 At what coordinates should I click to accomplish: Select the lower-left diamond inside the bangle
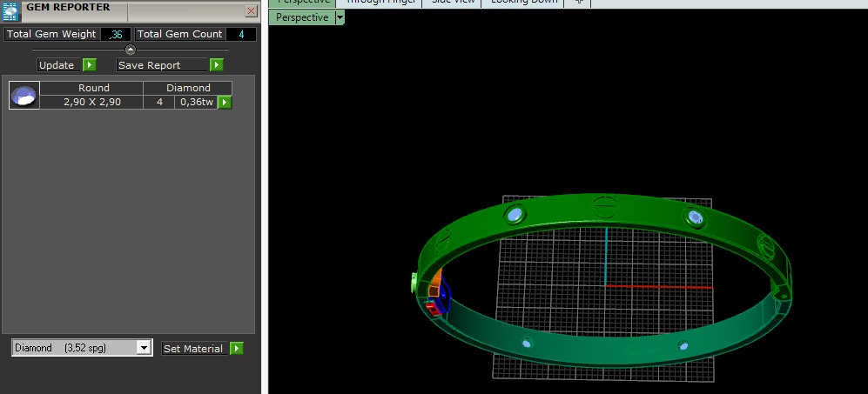coord(527,343)
